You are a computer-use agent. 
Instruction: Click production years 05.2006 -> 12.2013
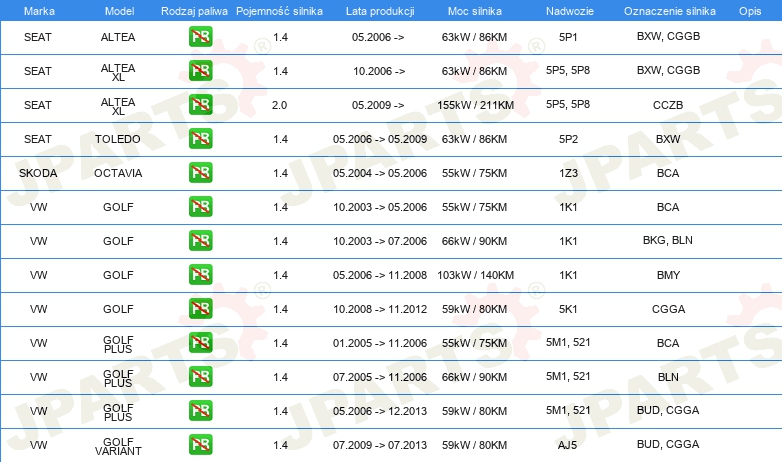pos(380,411)
